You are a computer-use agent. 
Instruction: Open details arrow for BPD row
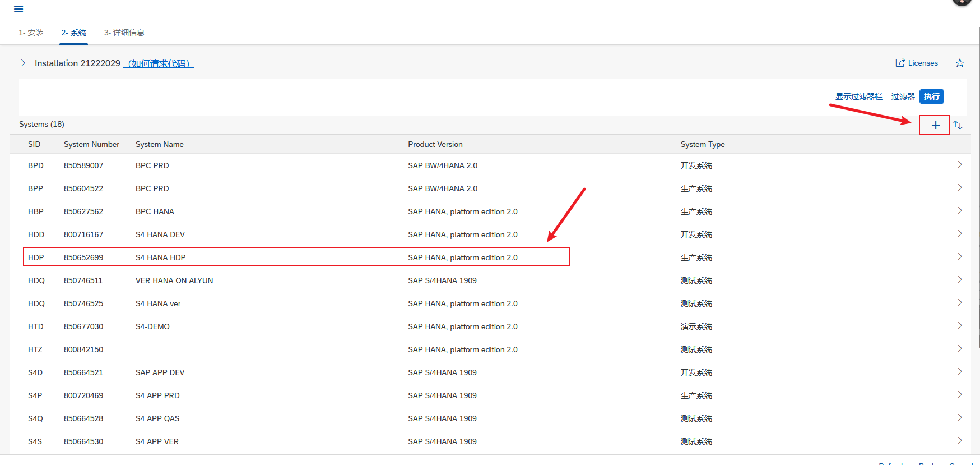pos(959,165)
